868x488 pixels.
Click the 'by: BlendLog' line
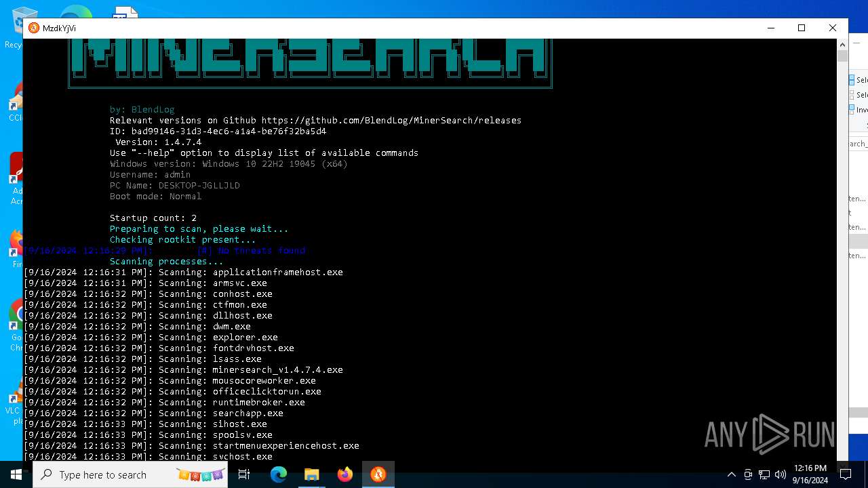142,109
